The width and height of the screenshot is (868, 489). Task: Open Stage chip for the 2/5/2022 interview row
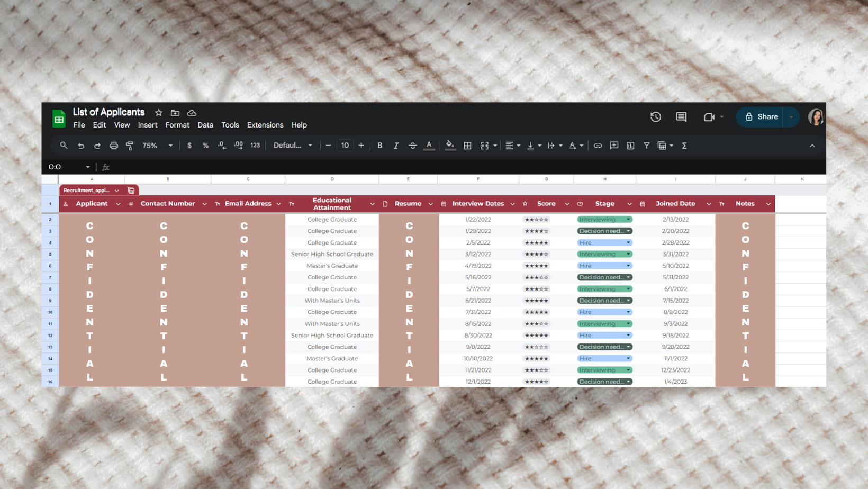pyautogui.click(x=604, y=242)
